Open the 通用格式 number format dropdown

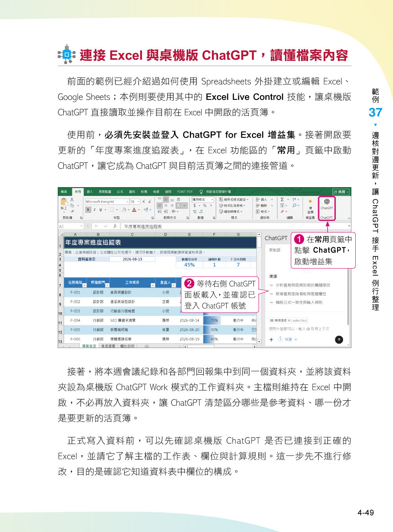[212, 200]
